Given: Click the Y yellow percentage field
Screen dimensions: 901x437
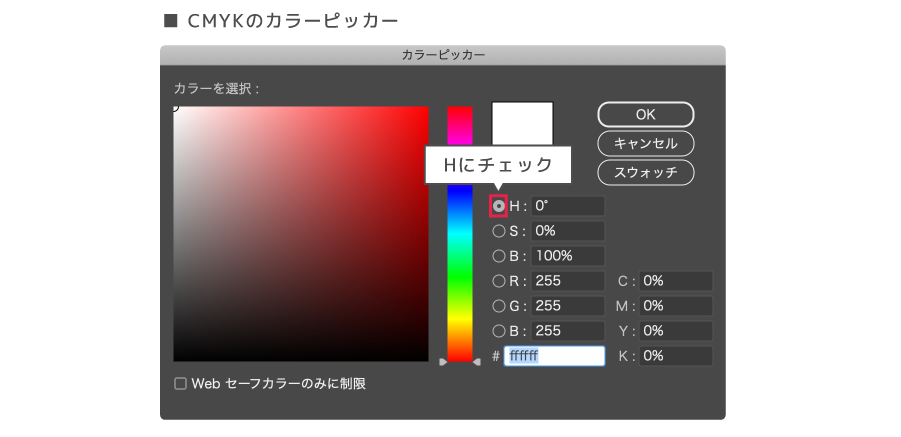Looking at the screenshot, I should coord(676,331).
